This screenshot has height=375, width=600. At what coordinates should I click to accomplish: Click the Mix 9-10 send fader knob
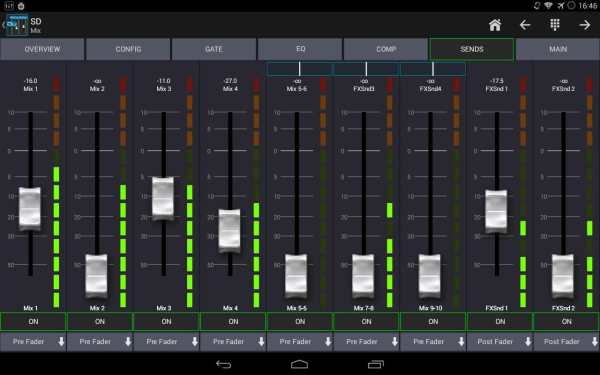(430, 276)
